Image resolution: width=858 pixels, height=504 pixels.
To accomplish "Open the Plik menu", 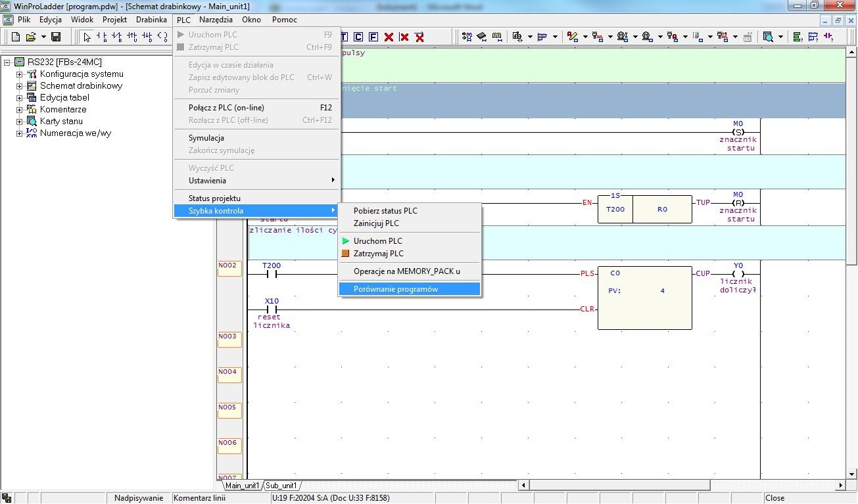I will click(24, 20).
